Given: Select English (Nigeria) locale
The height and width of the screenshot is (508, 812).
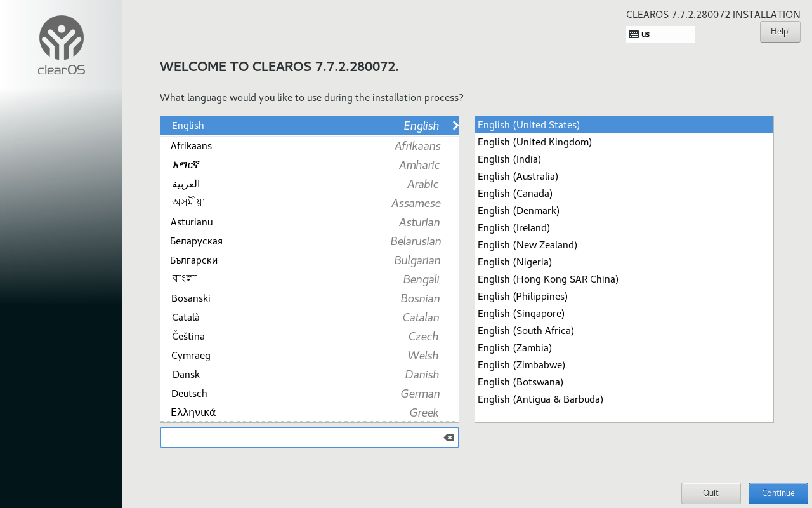Looking at the screenshot, I should 624,262.
